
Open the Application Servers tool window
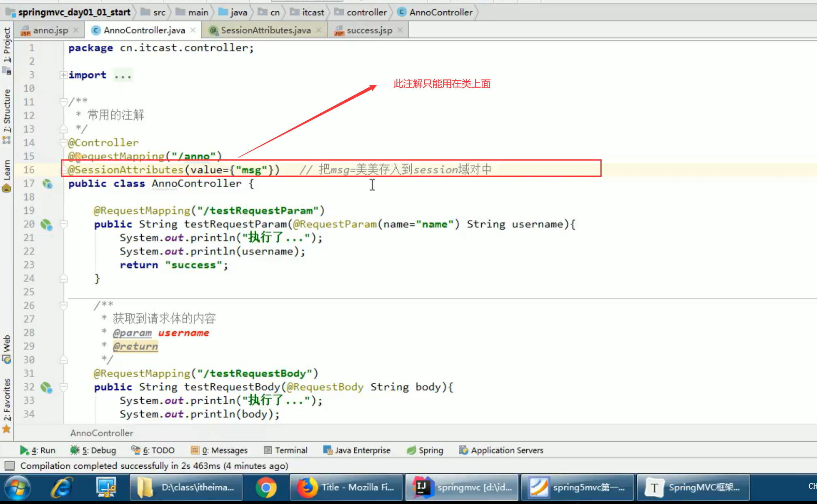501,450
